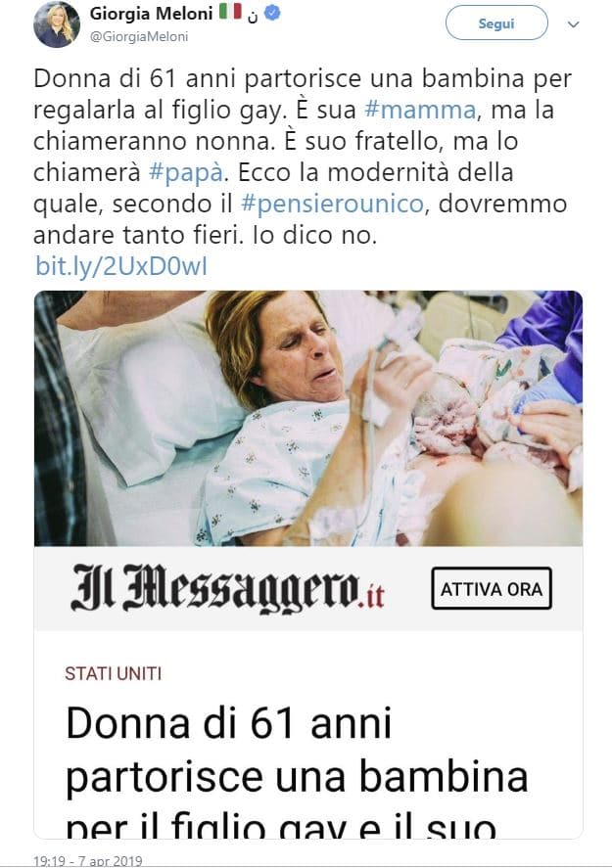Click the ATTIVA ORA button
The image size is (612, 868).
click(x=492, y=588)
